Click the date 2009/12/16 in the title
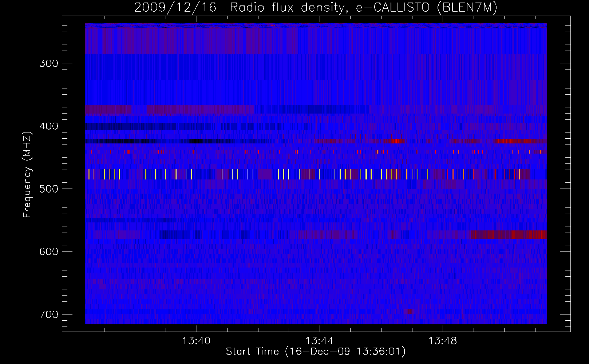589x364 pixels. (175, 7)
